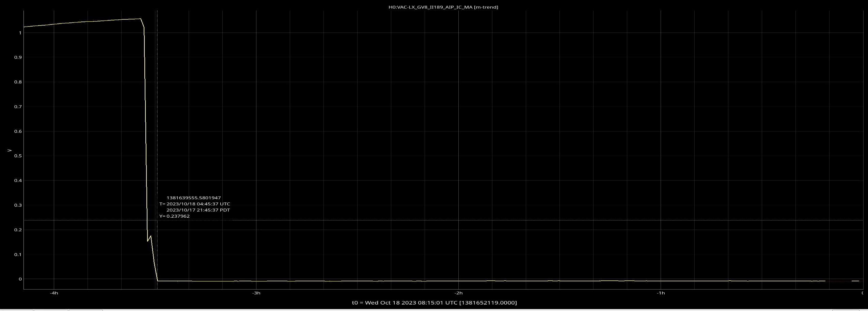868x311 pixels.
Task: Click the -1h tick label on the time axis
Action: (x=661, y=293)
